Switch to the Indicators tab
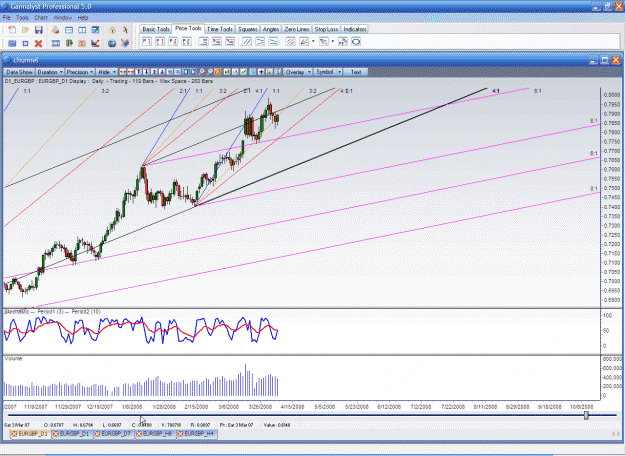 pyautogui.click(x=355, y=29)
